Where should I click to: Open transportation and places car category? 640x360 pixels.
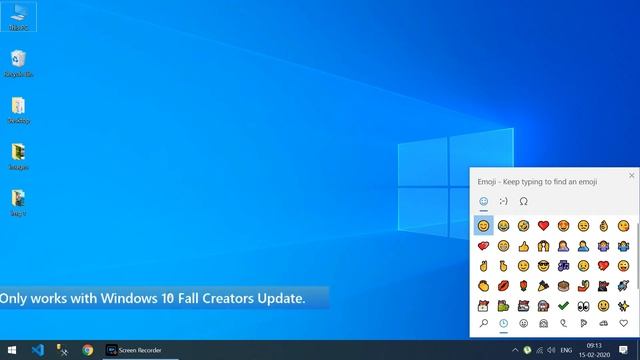[603, 324]
